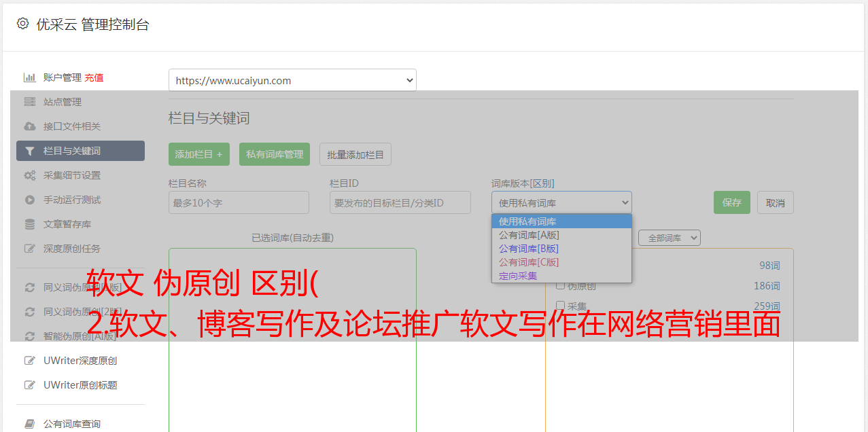Image resolution: width=868 pixels, height=432 pixels.
Task: Click the 186词 count
Action: [767, 286]
